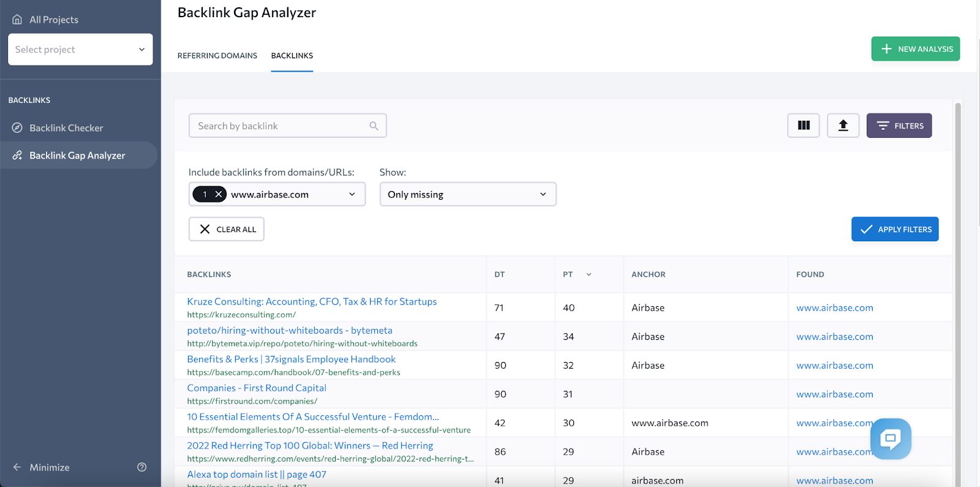Image resolution: width=980 pixels, height=487 pixels.
Task: Click the table vertical scrollbar
Action: [958, 294]
